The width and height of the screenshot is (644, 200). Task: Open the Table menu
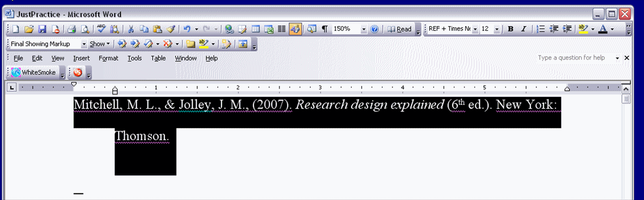point(158,58)
